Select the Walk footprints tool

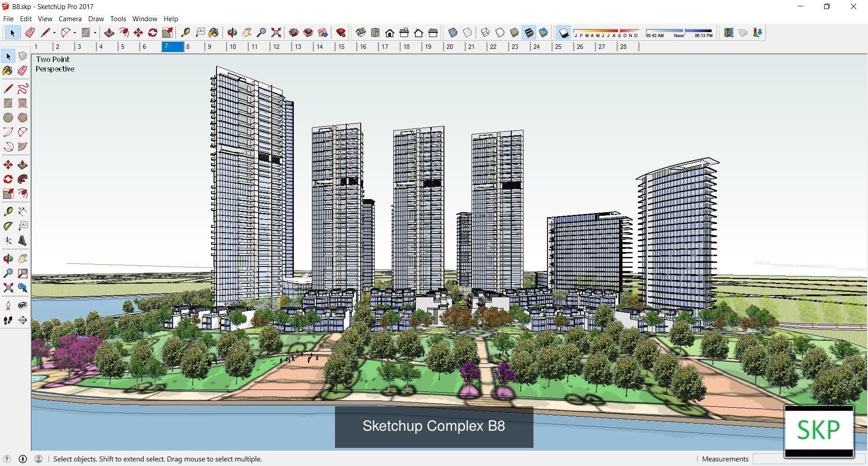coord(8,320)
